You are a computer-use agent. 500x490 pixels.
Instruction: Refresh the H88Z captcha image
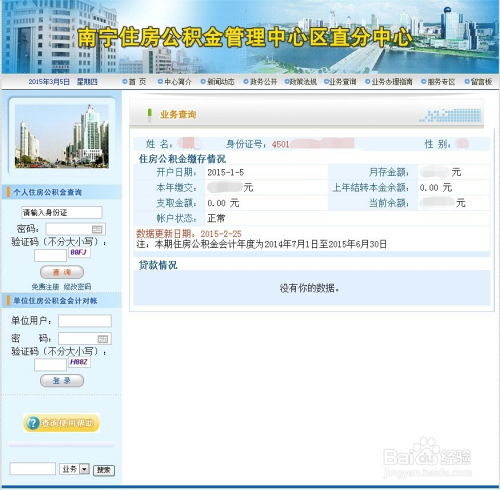(x=79, y=362)
